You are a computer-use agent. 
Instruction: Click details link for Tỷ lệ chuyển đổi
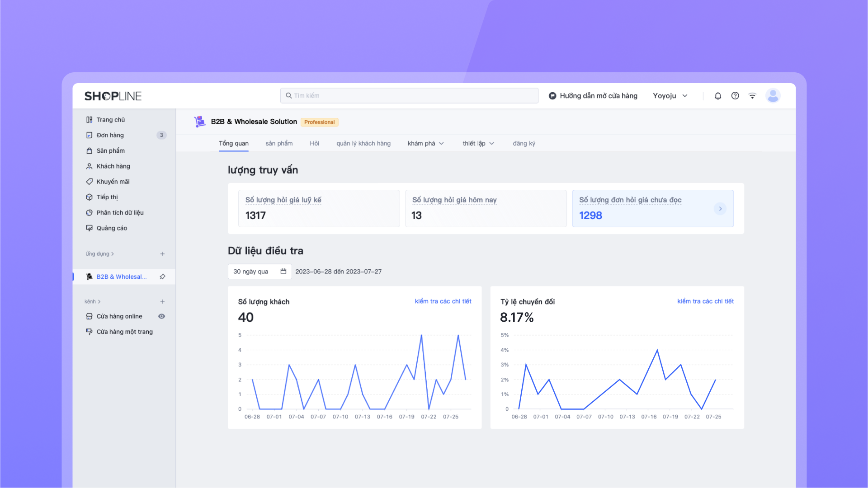705,301
